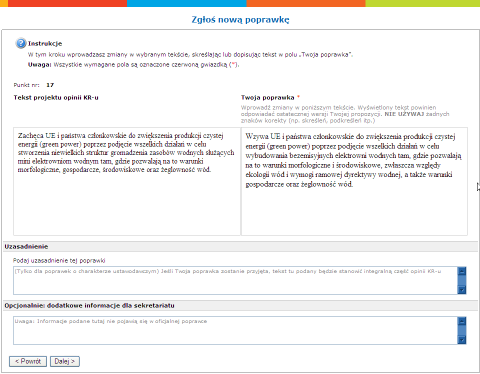Click the Podaj uzasadnienie tej poprawki label
This screenshot has width=480, height=374.
[59, 261]
